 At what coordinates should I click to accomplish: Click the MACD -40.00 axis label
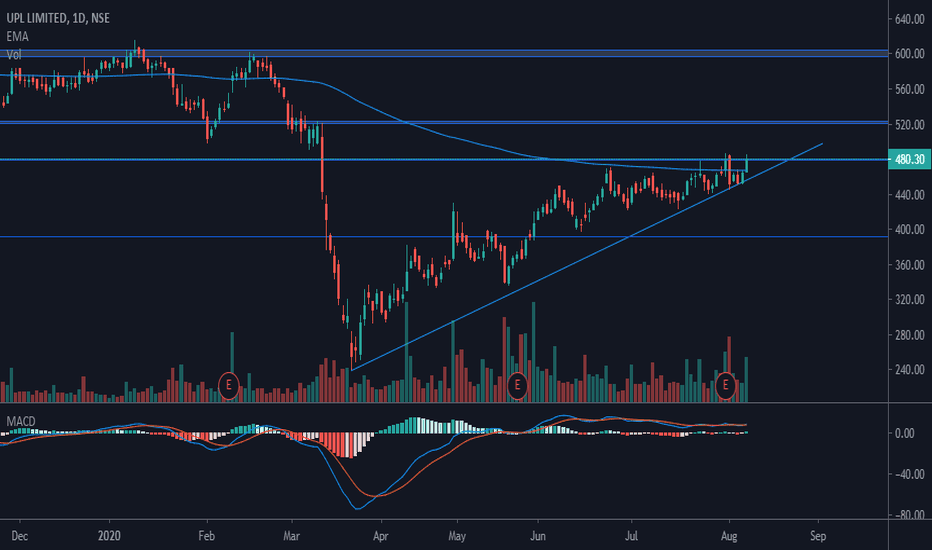[x=909, y=474]
